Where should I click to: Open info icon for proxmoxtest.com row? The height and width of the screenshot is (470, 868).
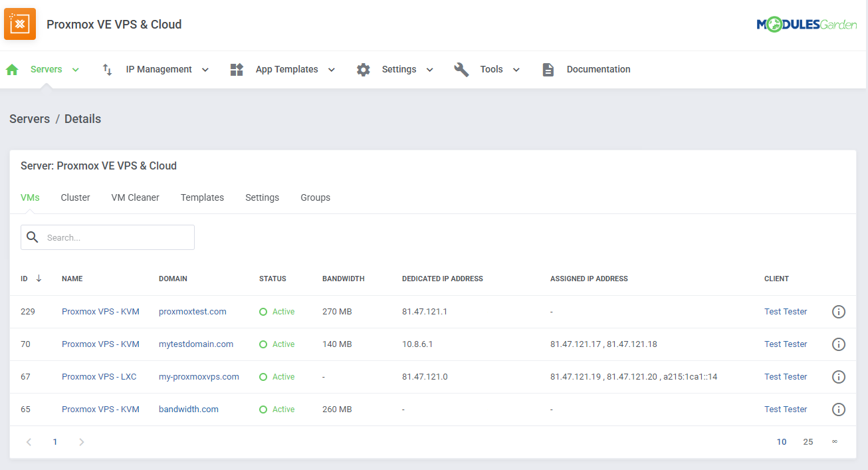(x=839, y=312)
